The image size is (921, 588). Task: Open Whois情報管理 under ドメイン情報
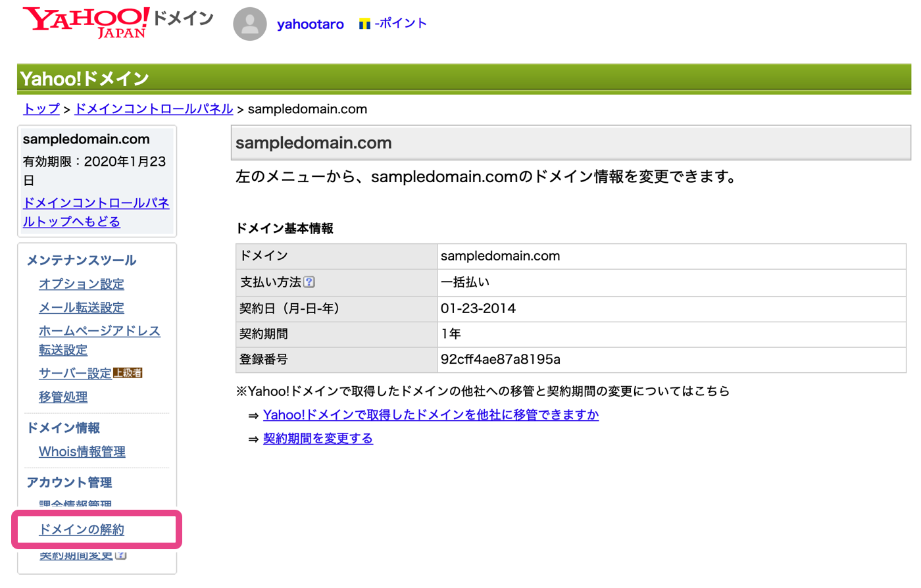point(82,452)
